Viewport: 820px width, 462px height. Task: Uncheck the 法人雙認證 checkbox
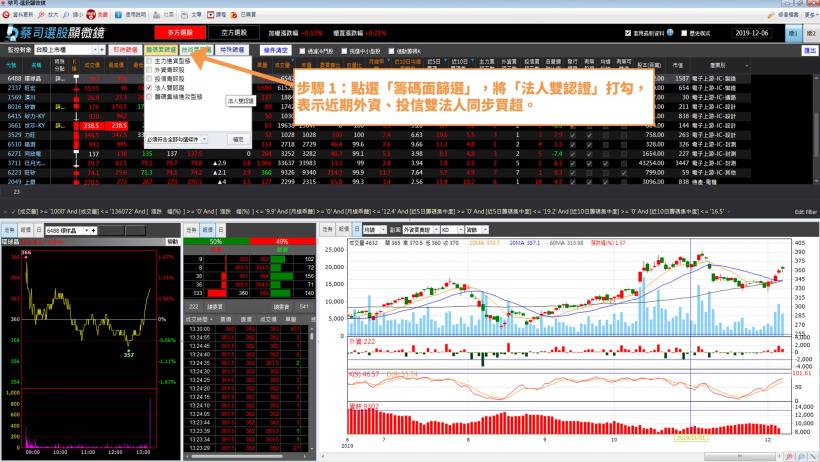149,88
